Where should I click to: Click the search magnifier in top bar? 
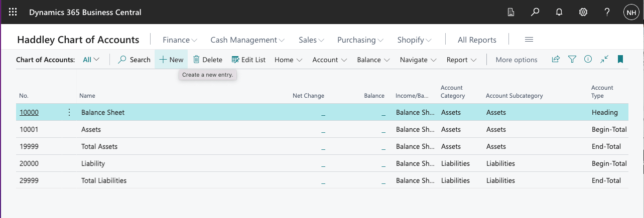[x=535, y=12]
